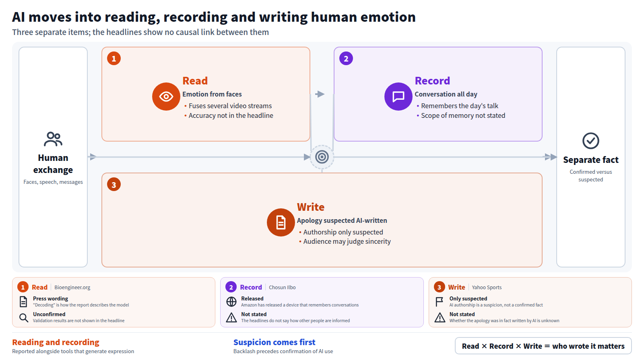Screen dimensions: 644x362
Task: Click the 'Three separate items' subtitle line
Action: point(140,32)
